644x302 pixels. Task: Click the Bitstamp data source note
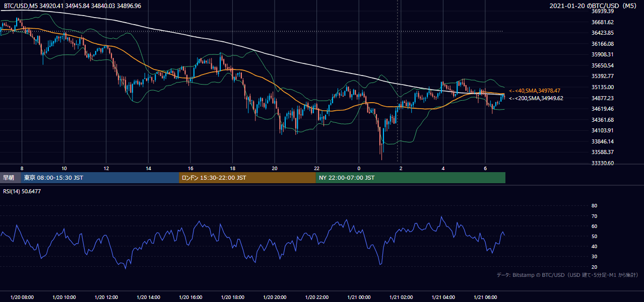567,275
